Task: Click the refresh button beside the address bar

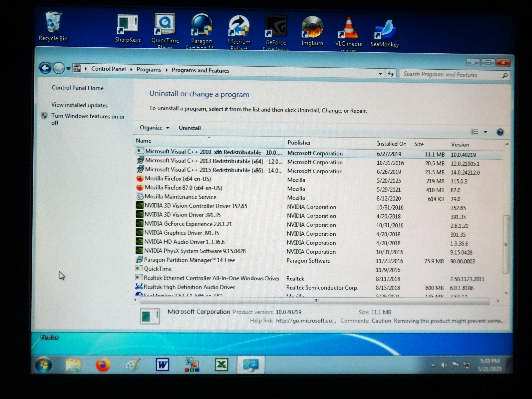Action: (391, 74)
